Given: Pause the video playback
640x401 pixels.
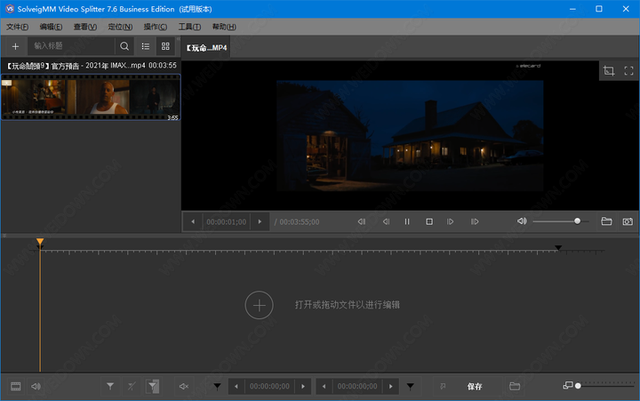Looking at the screenshot, I should 407,221.
